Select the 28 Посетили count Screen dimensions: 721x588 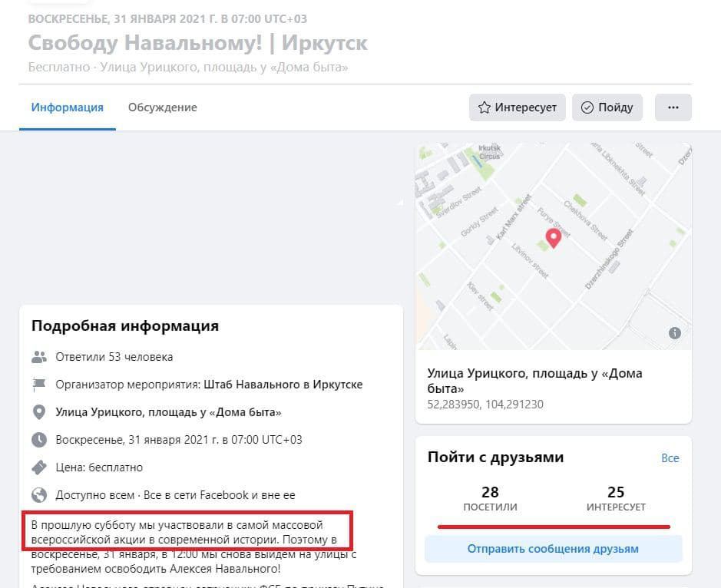click(x=490, y=498)
